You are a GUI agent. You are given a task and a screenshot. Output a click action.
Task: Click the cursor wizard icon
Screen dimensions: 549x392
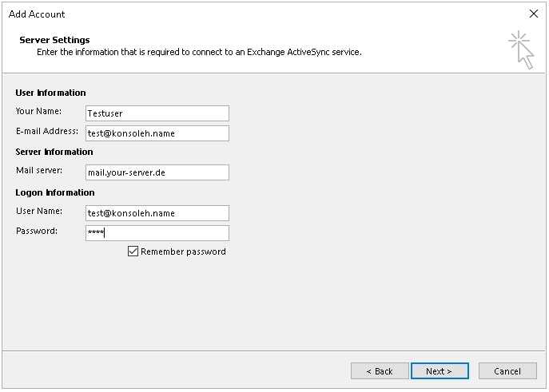[x=521, y=50]
